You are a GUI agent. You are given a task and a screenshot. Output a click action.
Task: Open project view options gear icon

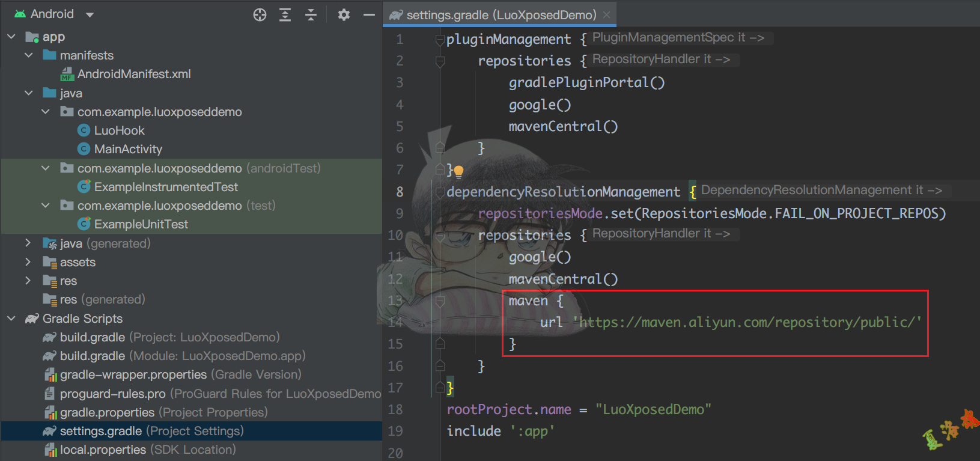(x=344, y=15)
